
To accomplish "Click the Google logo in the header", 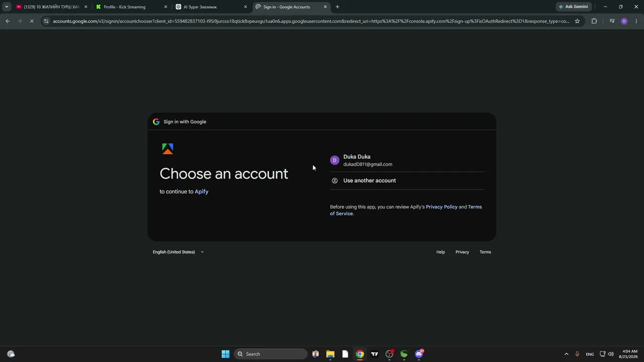I will point(156,122).
